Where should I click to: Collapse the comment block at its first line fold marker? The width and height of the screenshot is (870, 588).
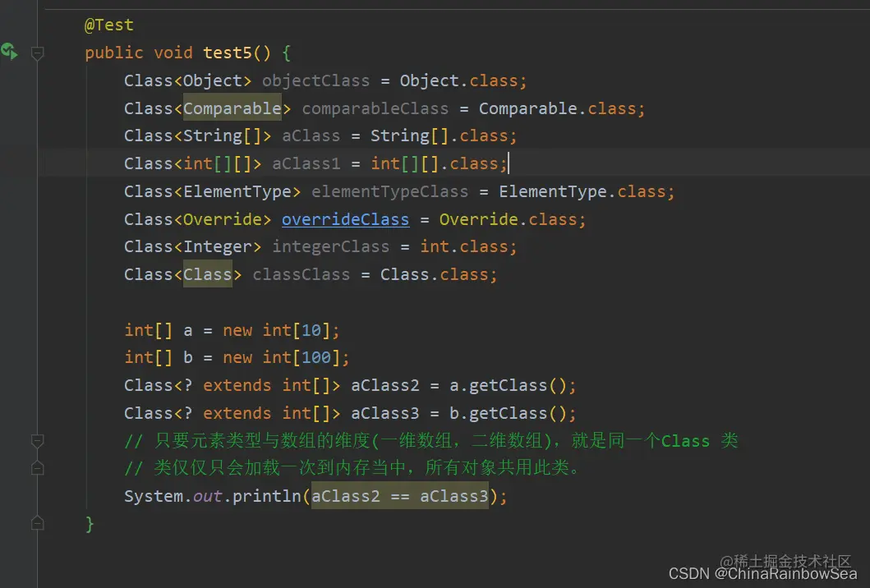(x=37, y=441)
